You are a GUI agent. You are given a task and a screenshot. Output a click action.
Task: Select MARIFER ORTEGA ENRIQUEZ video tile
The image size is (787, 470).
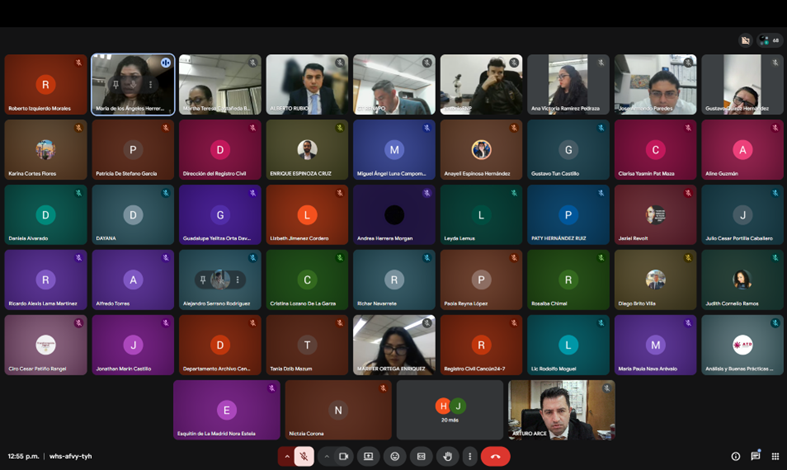point(395,345)
